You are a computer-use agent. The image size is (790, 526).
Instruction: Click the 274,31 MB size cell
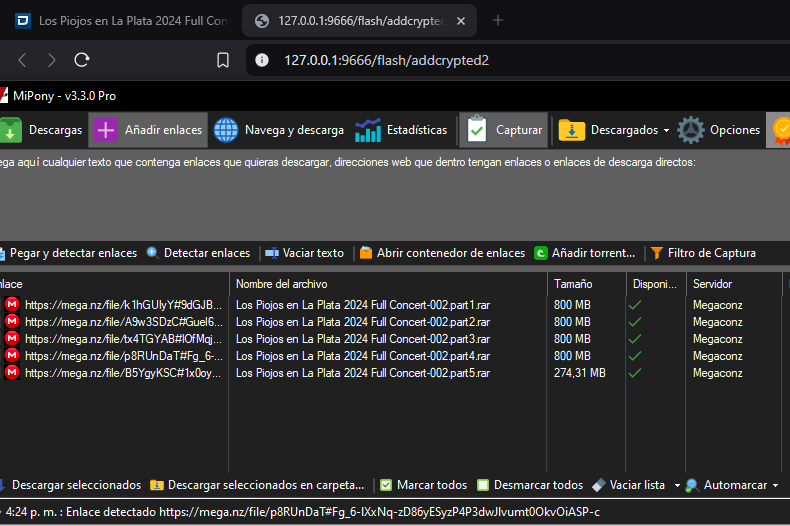click(579, 373)
